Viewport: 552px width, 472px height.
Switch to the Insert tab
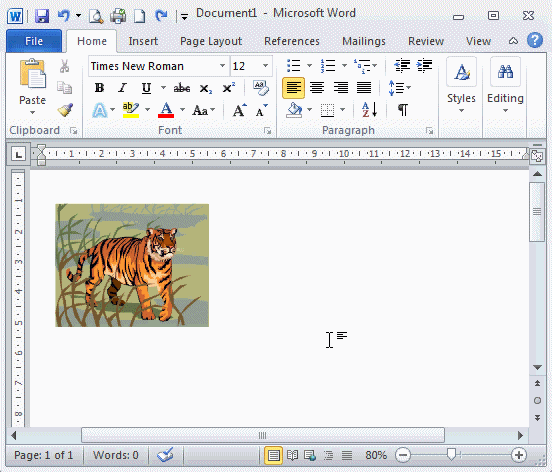point(143,41)
